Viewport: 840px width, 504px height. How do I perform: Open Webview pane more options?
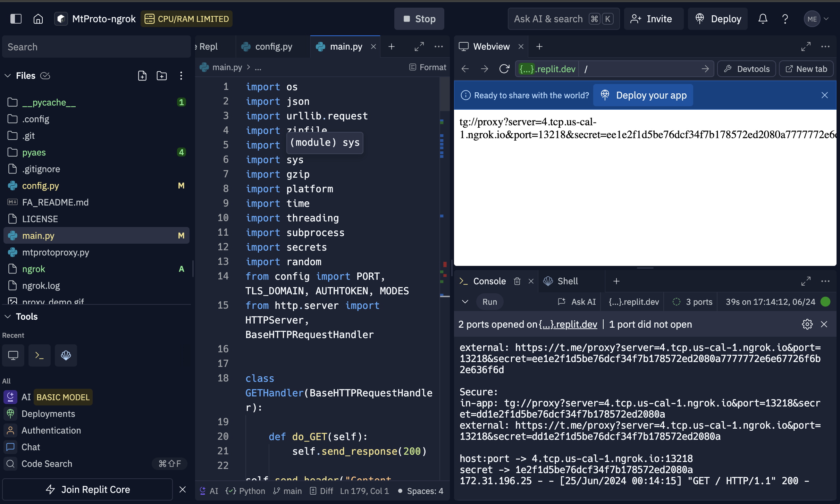click(825, 47)
